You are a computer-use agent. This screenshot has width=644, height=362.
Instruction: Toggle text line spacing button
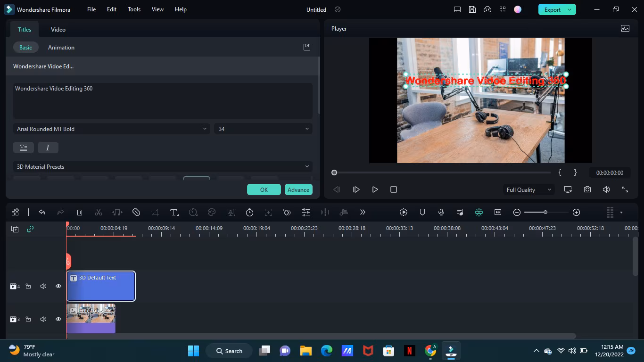pos(24,148)
